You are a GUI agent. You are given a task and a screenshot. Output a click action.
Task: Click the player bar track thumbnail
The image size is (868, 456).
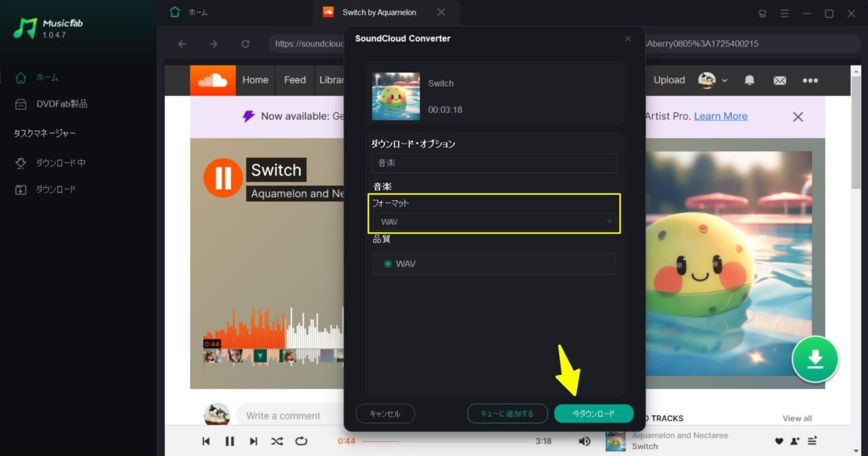point(616,441)
